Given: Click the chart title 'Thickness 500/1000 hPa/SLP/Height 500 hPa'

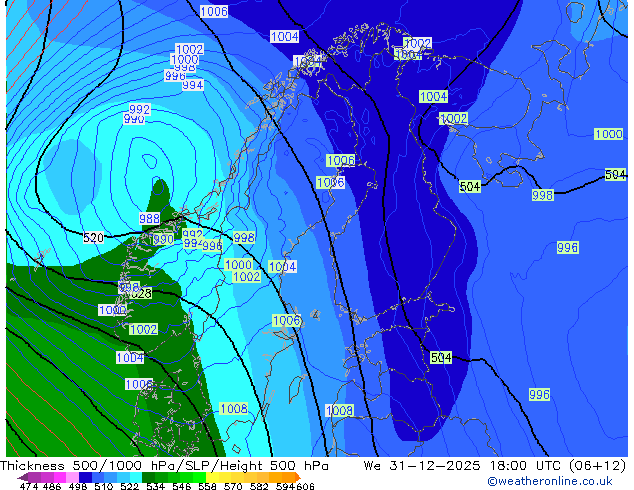Looking at the screenshot, I should [164, 466].
